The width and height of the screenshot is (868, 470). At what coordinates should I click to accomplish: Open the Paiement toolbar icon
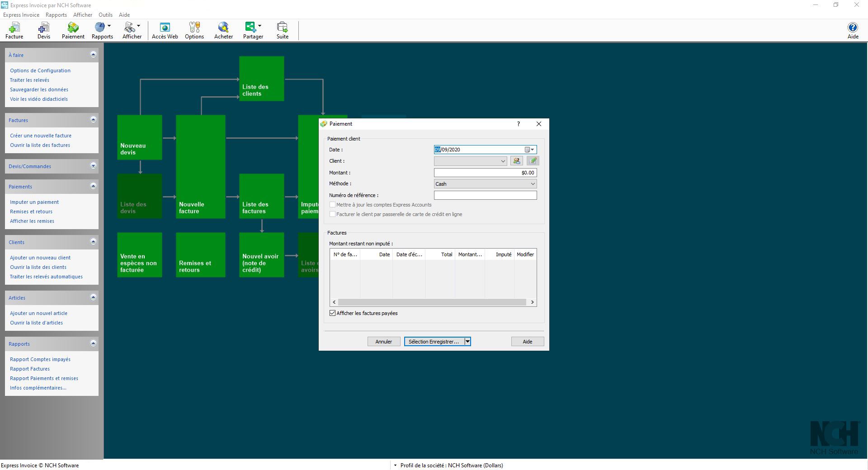73,31
